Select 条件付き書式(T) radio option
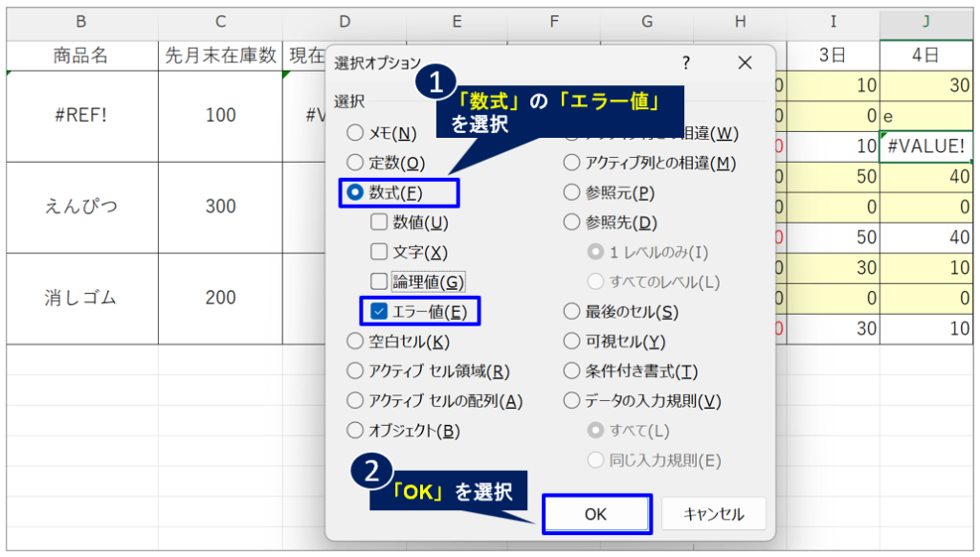 (x=572, y=371)
